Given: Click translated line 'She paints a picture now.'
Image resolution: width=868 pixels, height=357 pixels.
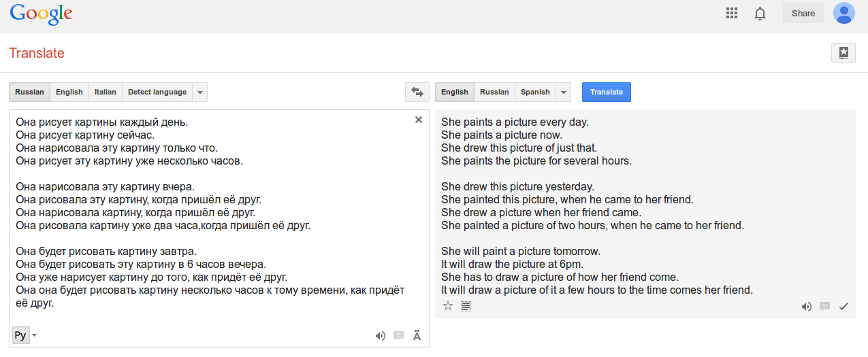Looking at the screenshot, I should [502, 135].
